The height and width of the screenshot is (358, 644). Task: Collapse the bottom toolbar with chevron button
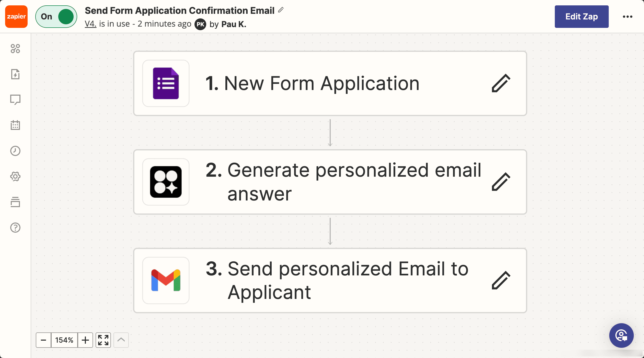[x=121, y=340]
